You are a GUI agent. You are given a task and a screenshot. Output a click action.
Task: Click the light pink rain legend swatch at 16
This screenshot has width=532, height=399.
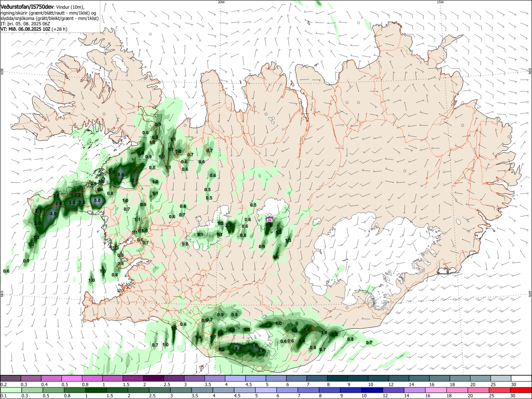coord(436,390)
